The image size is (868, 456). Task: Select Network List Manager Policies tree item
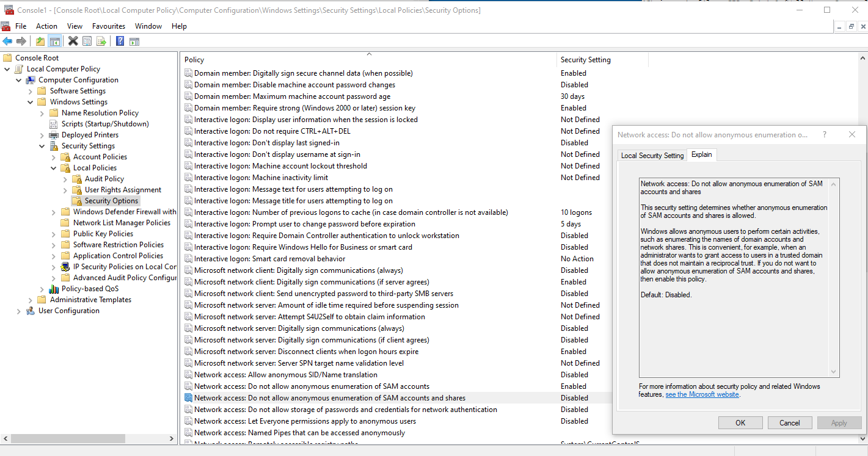tap(122, 223)
